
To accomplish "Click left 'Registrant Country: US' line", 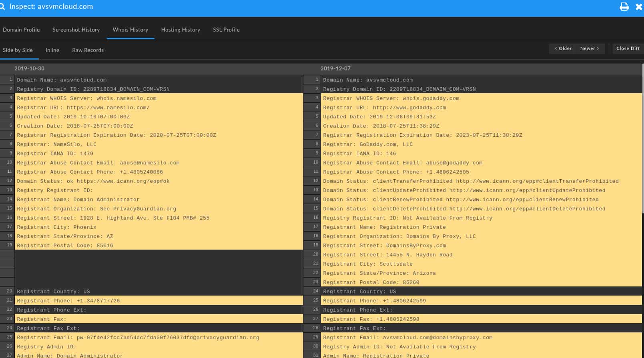I will (159, 291).
